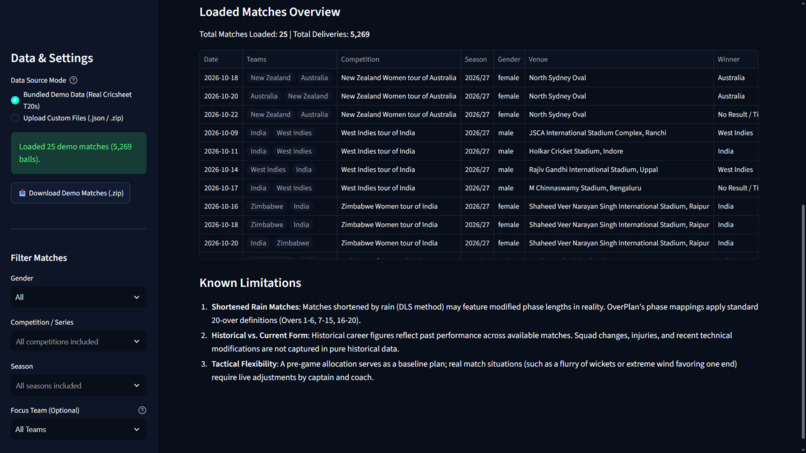Click the Season column header
The image size is (806, 453).
coord(477,59)
